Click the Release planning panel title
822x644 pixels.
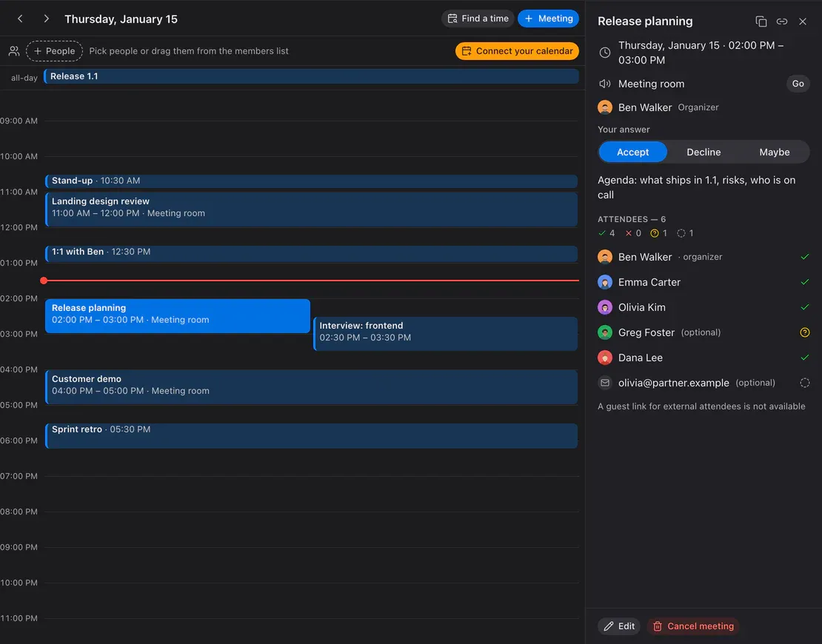point(645,21)
